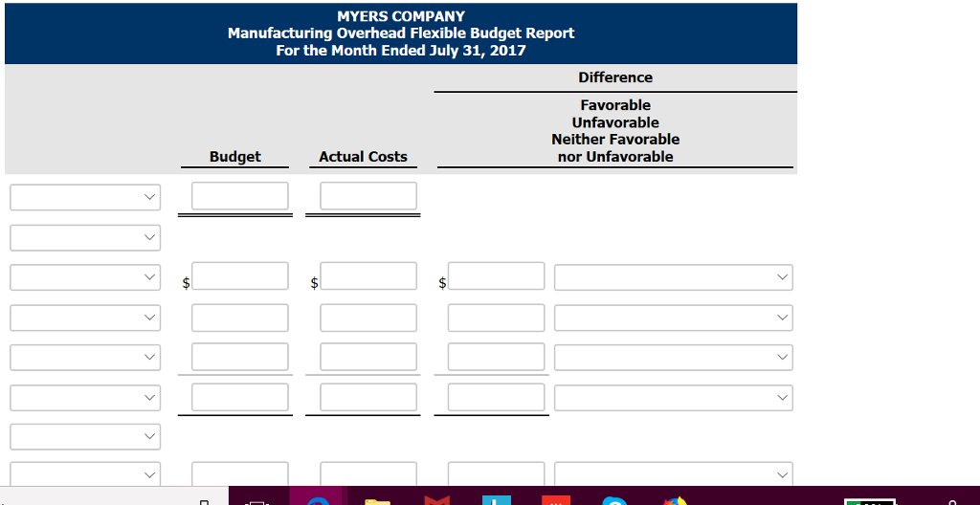Image resolution: width=980 pixels, height=505 pixels.
Task: Select the fifth row's Actual Costs input field
Action: pyautogui.click(x=368, y=356)
